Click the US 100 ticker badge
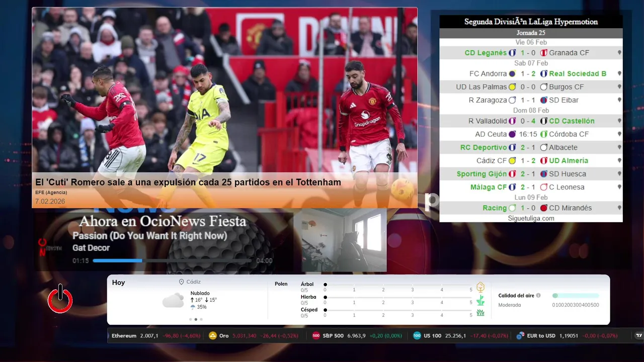This screenshot has height=362, width=644. 417,336
